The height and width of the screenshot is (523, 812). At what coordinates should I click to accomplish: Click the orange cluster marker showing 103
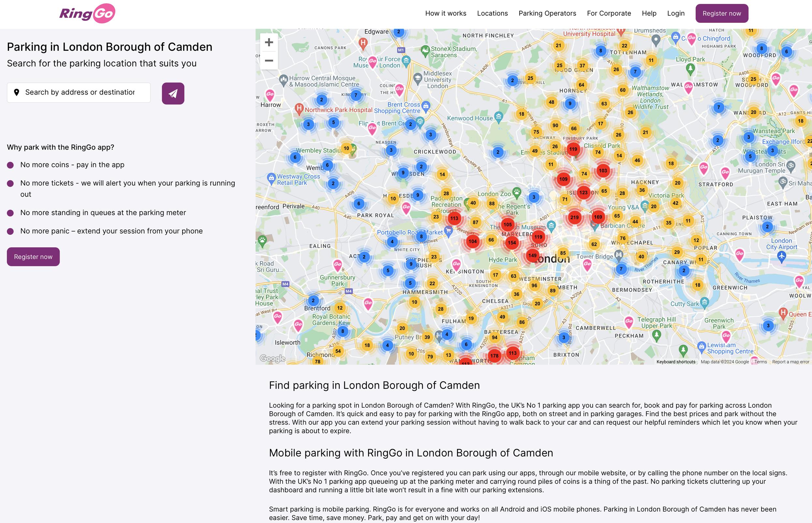click(601, 170)
